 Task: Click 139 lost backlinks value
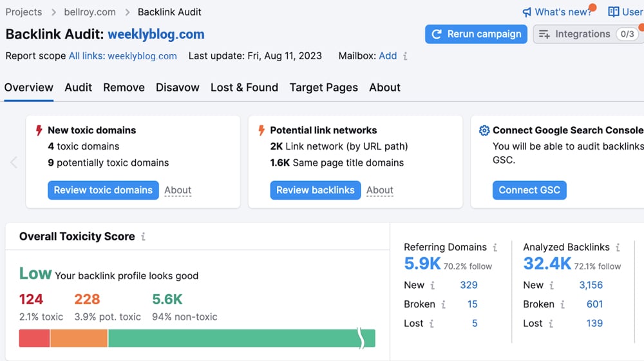[594, 324]
